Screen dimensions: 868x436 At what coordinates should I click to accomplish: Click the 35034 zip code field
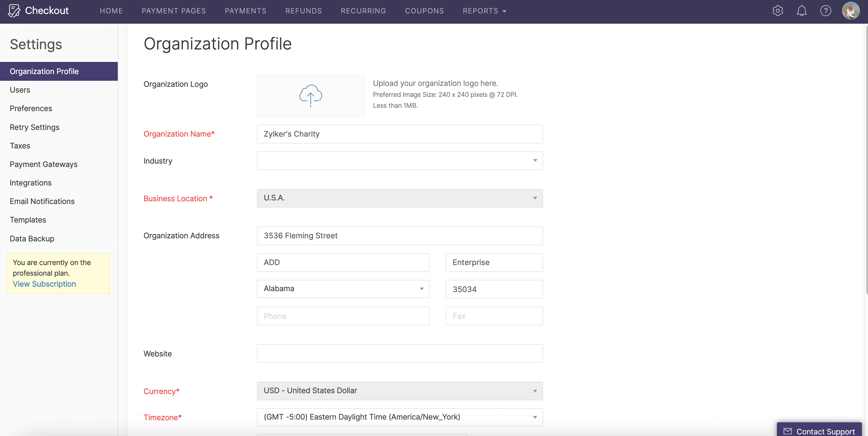[494, 289]
